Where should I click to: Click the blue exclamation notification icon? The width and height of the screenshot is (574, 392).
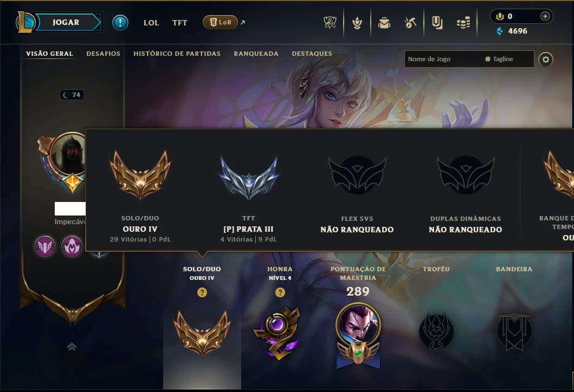[x=120, y=23]
